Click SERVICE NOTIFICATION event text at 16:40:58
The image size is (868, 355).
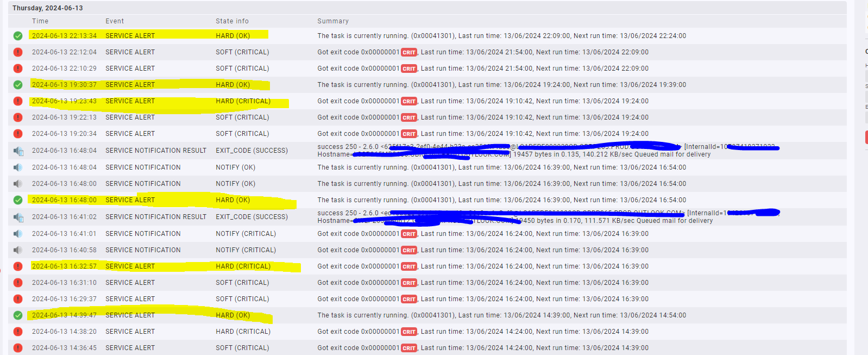(x=143, y=250)
